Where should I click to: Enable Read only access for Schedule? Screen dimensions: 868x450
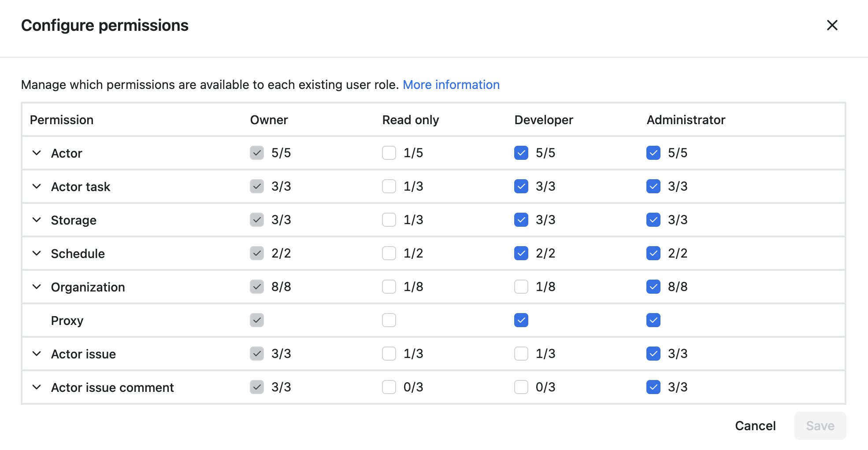[x=389, y=253]
